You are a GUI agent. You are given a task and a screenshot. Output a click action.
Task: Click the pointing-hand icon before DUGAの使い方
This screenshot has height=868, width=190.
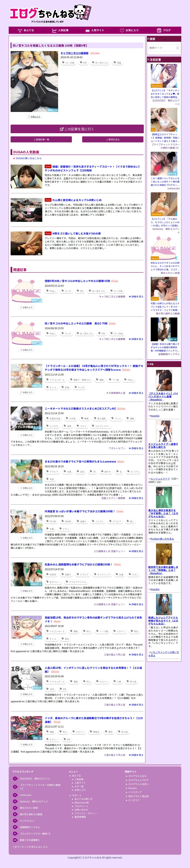pyautogui.click(x=14, y=158)
